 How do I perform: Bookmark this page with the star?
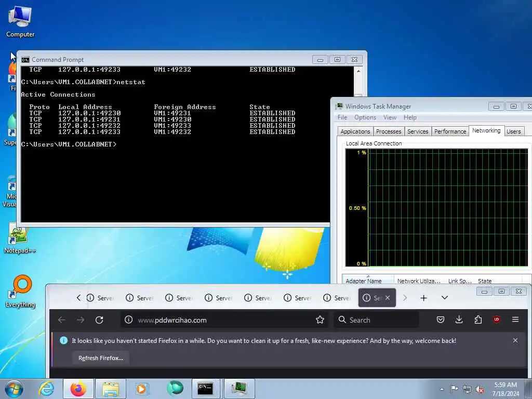click(320, 320)
